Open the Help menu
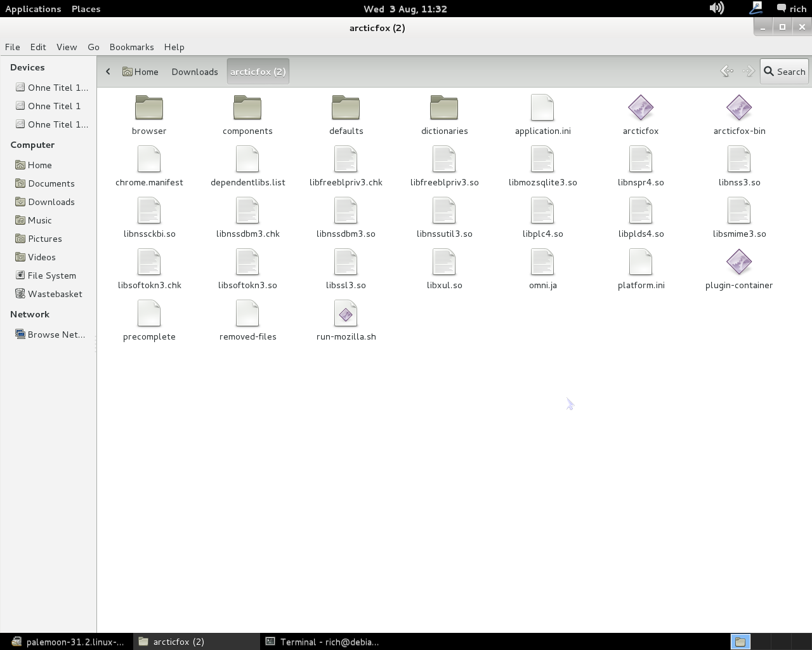 (x=174, y=47)
